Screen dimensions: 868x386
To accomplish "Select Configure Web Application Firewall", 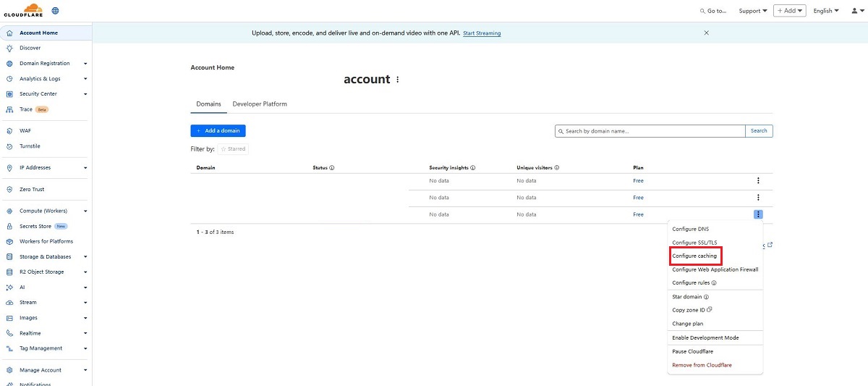I will coord(715,269).
